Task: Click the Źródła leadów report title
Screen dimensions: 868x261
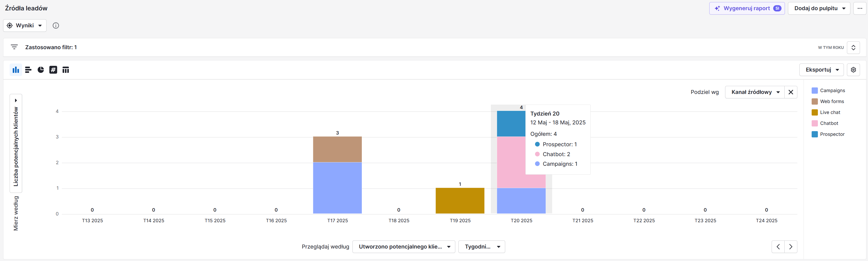Action: click(x=26, y=8)
